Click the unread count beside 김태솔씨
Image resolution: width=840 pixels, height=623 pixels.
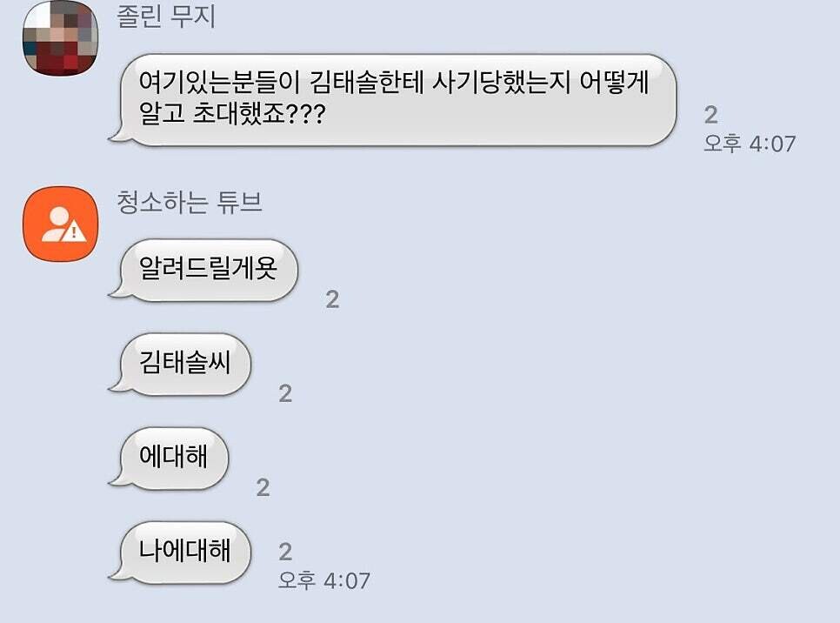(285, 393)
